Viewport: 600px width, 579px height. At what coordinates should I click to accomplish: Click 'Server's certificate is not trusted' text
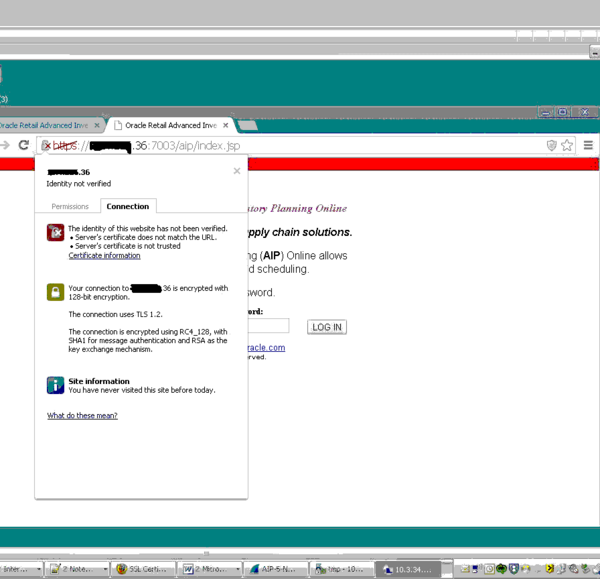128,246
